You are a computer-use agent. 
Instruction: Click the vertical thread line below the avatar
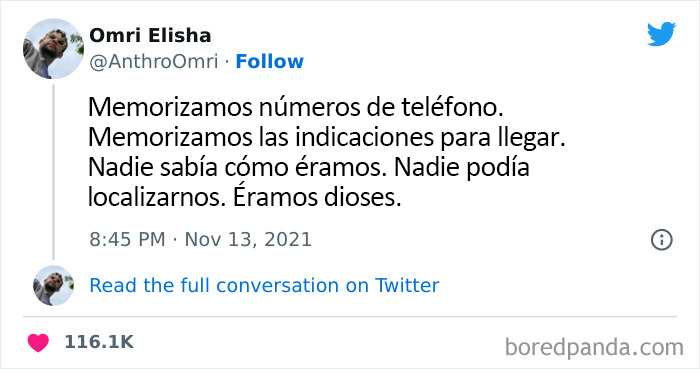pyautogui.click(x=54, y=172)
